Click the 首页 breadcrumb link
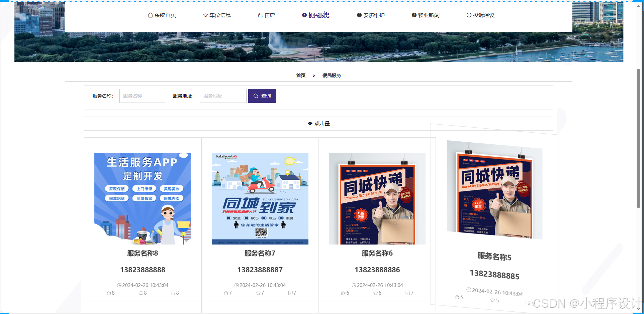This screenshot has height=314, width=644. click(301, 75)
